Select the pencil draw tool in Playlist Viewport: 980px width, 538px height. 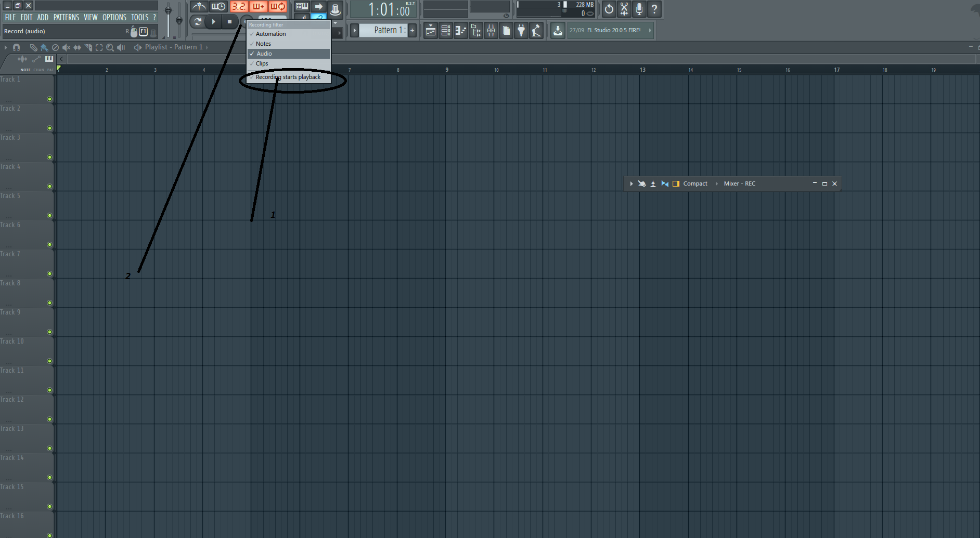33,47
